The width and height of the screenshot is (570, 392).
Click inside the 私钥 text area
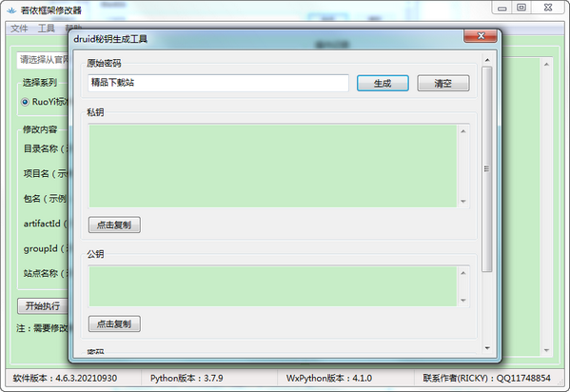273,167
